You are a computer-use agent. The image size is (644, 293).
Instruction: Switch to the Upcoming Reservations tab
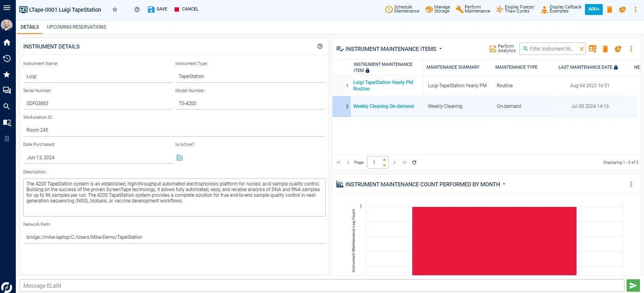click(76, 27)
